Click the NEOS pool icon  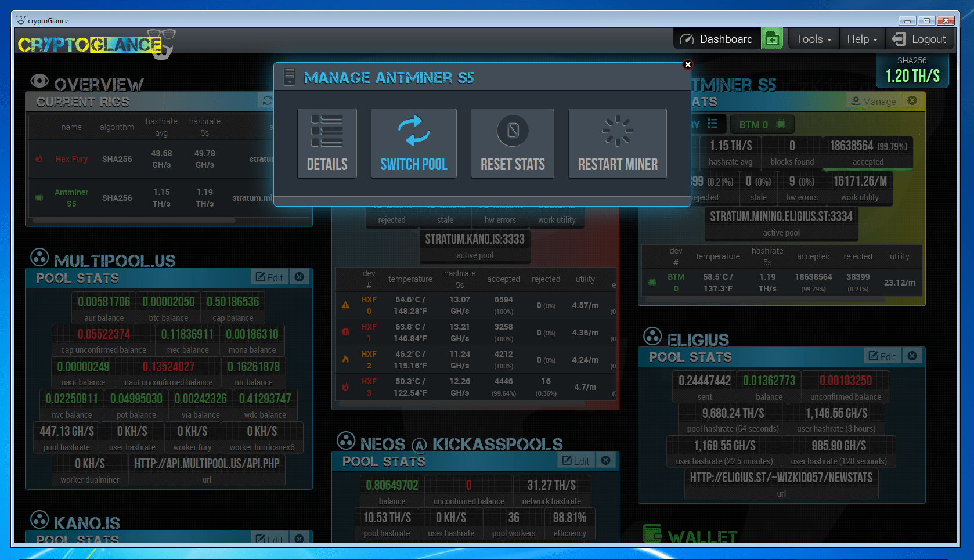pyautogui.click(x=346, y=441)
